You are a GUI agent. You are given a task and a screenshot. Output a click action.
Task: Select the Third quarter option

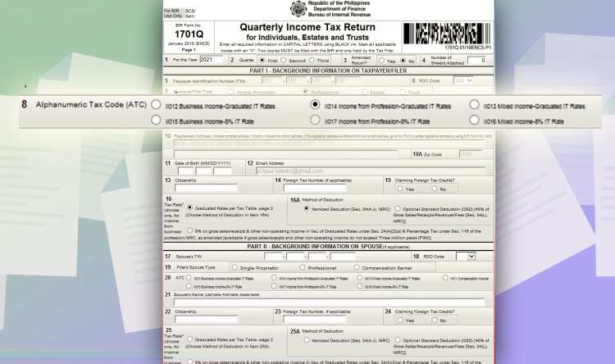[x=313, y=61]
